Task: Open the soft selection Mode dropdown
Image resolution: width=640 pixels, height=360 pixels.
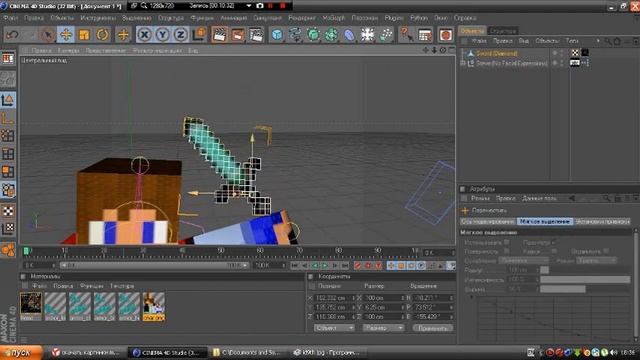Action: [x=596, y=260]
